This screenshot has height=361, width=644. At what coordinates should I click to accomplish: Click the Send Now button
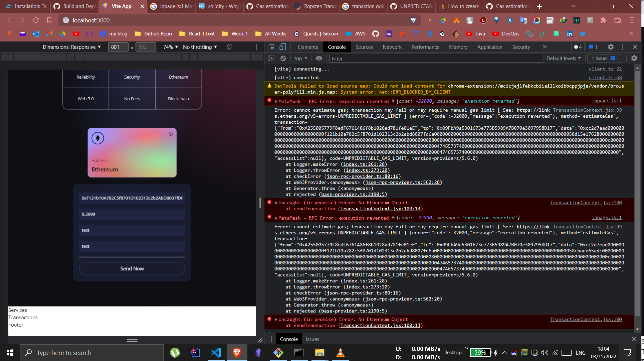[x=132, y=268]
